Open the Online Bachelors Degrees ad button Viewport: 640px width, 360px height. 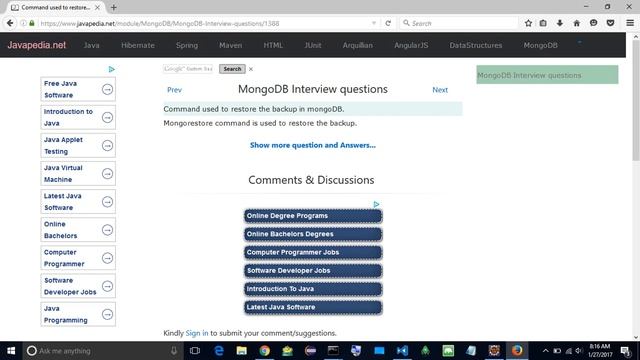pyautogui.click(x=313, y=234)
